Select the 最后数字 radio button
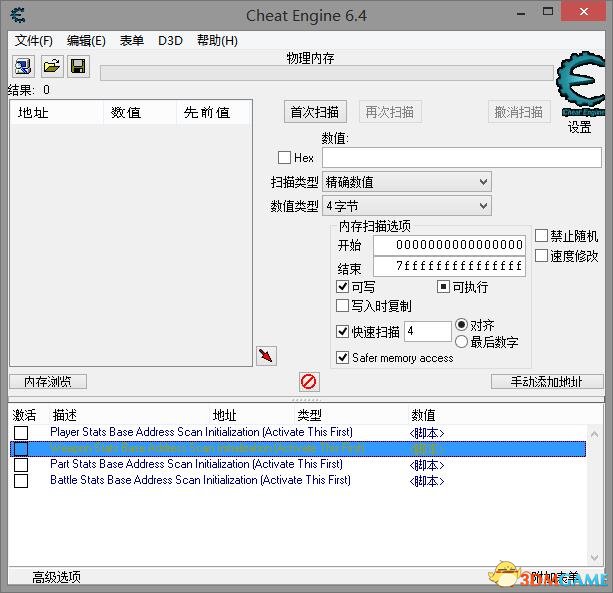613x593 pixels. (x=461, y=342)
